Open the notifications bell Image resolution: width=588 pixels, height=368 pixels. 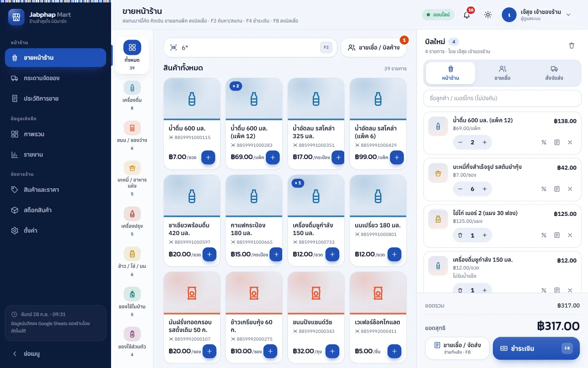click(467, 15)
